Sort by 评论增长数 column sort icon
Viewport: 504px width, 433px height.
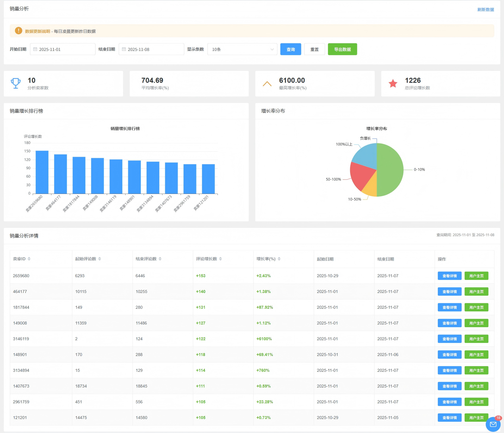pos(220,259)
